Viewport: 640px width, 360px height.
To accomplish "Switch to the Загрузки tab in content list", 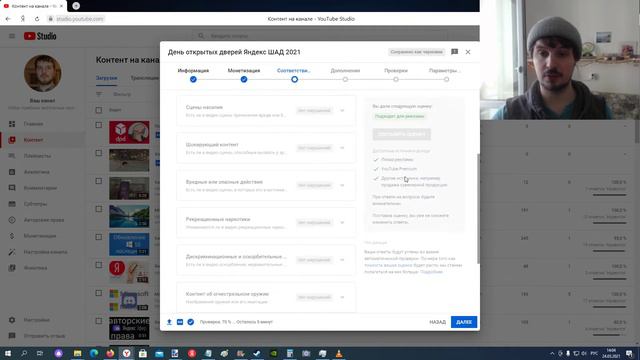I will 107,78.
